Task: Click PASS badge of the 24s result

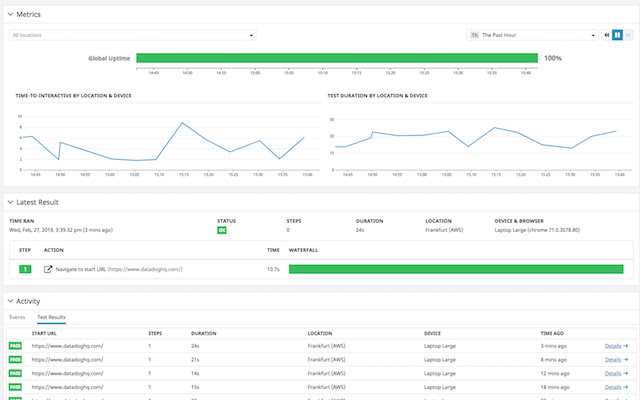Action: 15,346
